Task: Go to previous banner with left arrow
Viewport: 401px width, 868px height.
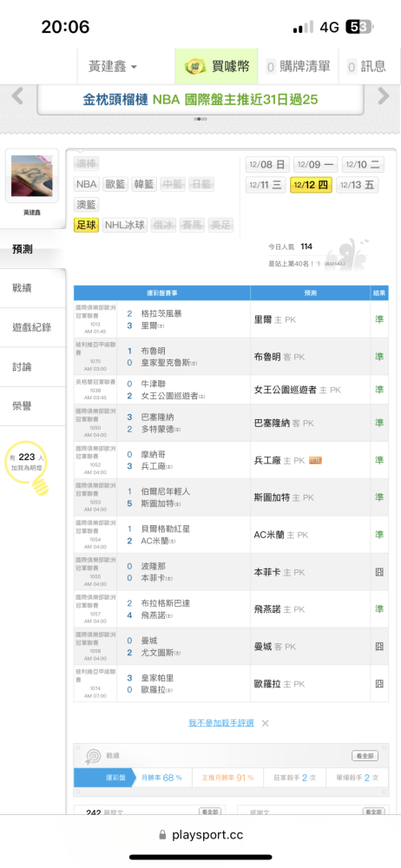Action: pos(17,96)
